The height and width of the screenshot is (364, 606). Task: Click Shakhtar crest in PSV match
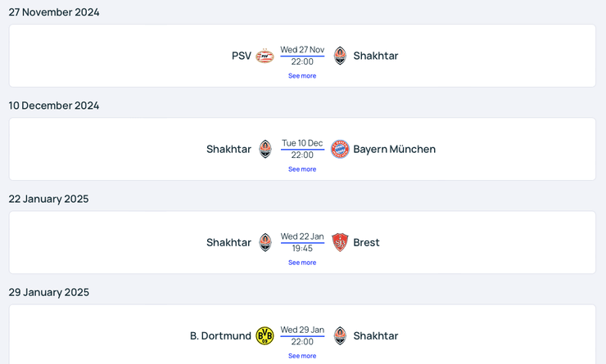(x=340, y=56)
